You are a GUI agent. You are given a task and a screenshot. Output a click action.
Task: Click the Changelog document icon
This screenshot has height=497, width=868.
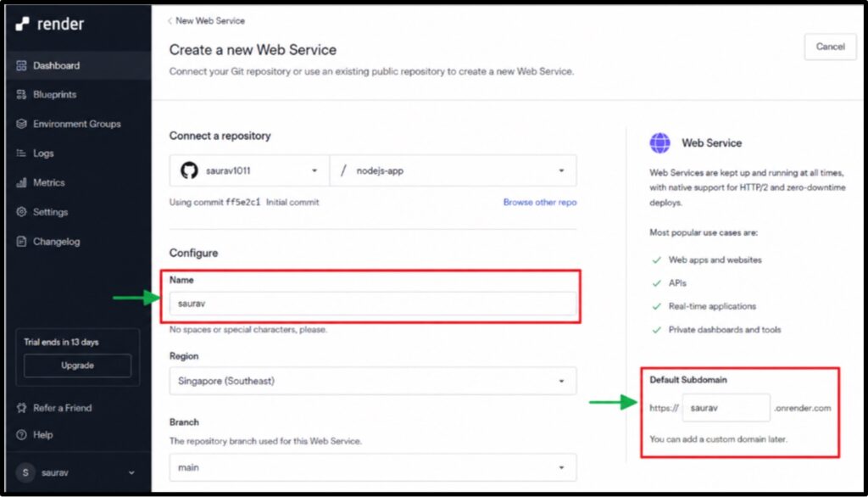pos(21,242)
